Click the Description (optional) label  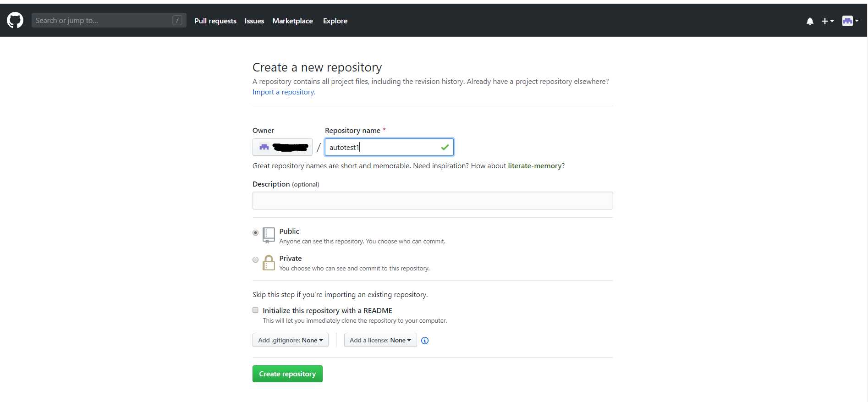click(286, 184)
